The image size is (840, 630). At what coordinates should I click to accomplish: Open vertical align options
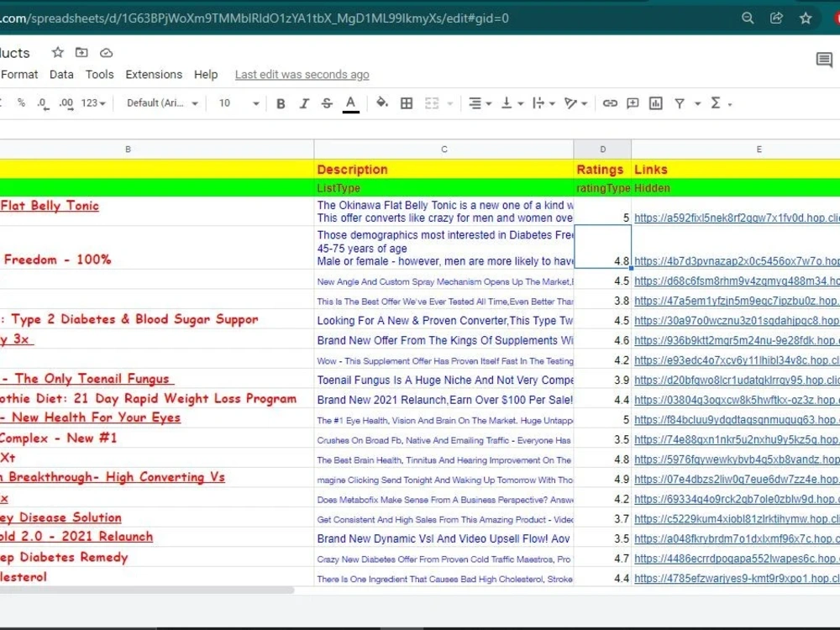pyautogui.click(x=512, y=103)
